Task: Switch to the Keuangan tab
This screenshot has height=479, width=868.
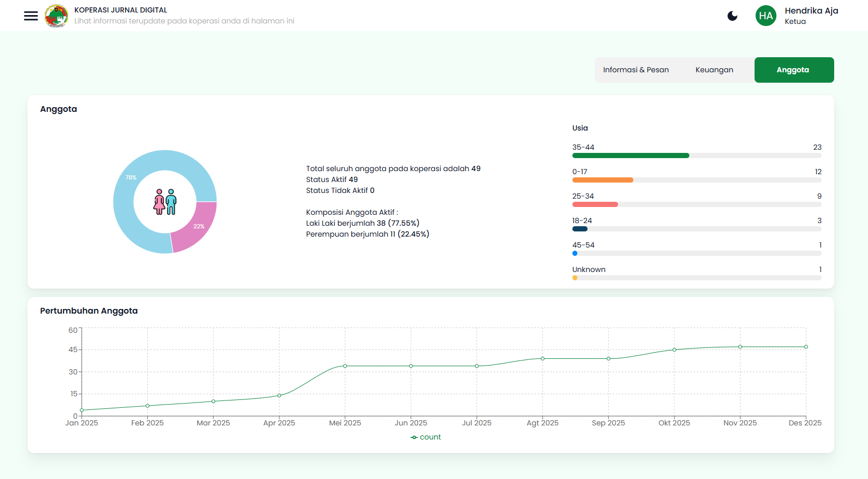Action: click(714, 69)
